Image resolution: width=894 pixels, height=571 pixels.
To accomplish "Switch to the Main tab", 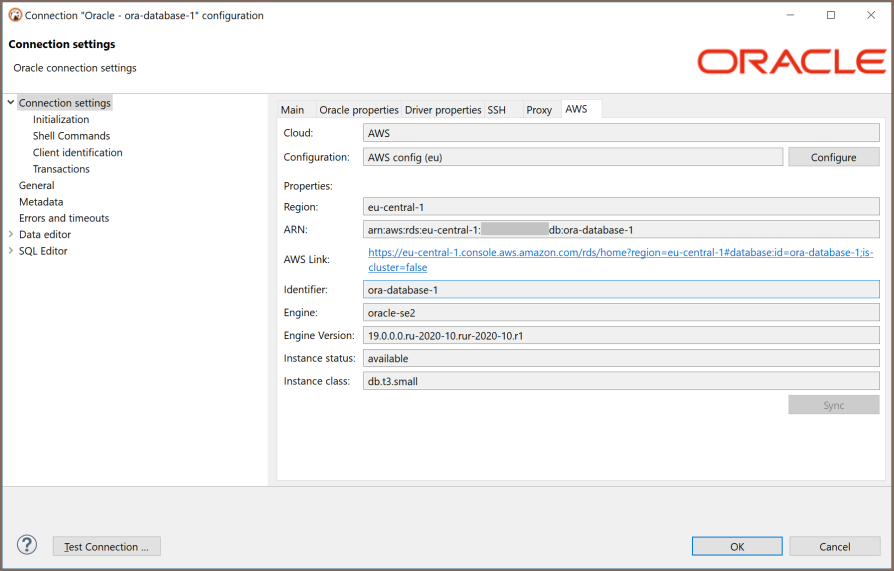I will (292, 110).
